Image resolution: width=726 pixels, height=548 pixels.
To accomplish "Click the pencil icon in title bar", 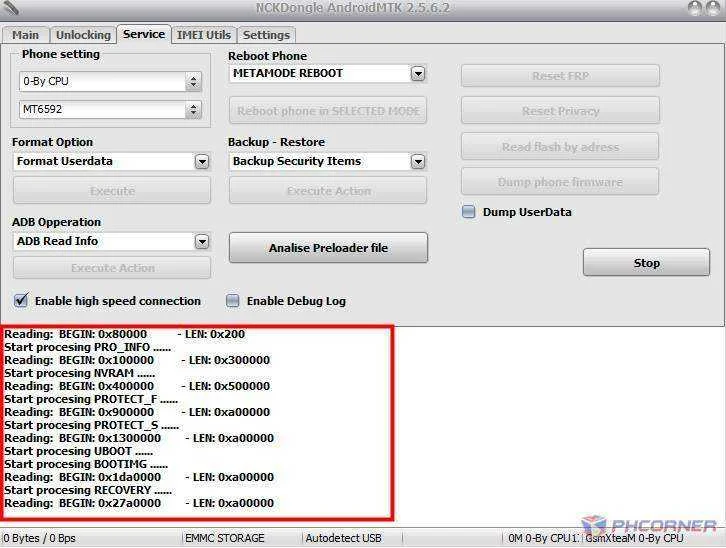I will point(10,6).
